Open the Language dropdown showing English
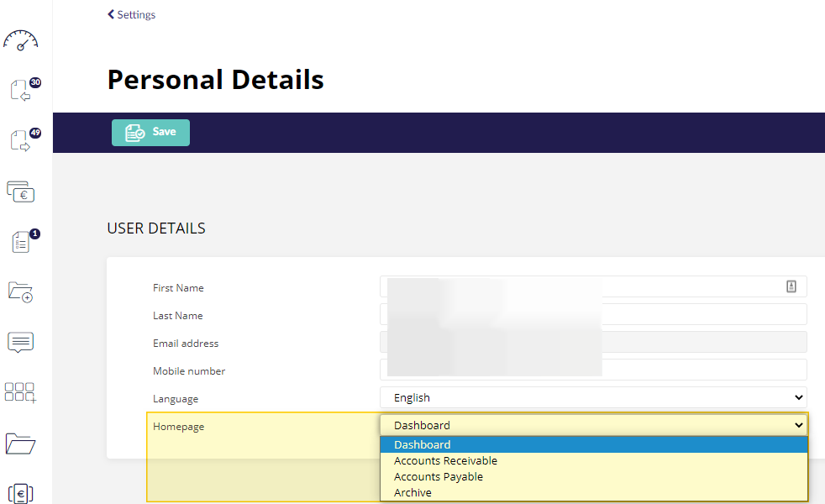Viewport: 825px width, 504px height. pyautogui.click(x=593, y=397)
